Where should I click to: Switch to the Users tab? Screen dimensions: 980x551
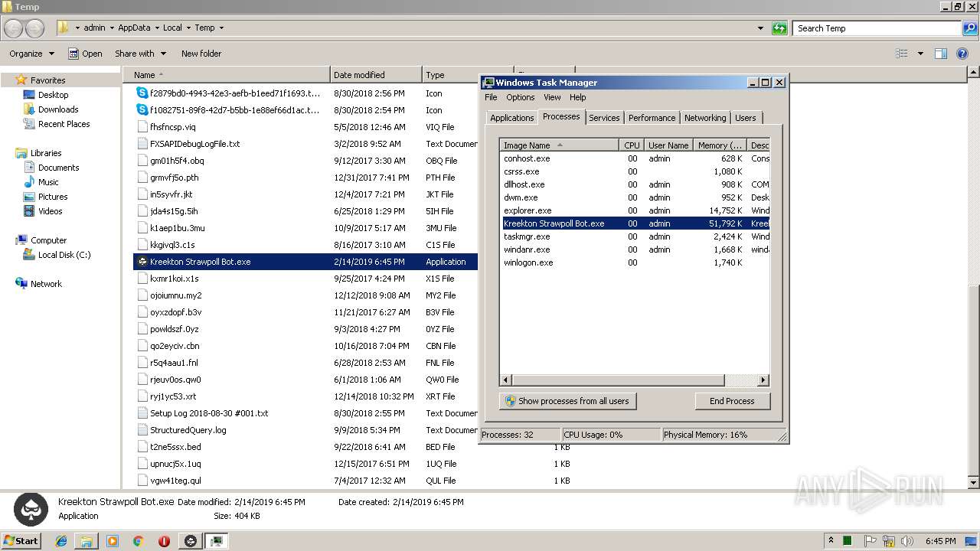pyautogui.click(x=746, y=118)
